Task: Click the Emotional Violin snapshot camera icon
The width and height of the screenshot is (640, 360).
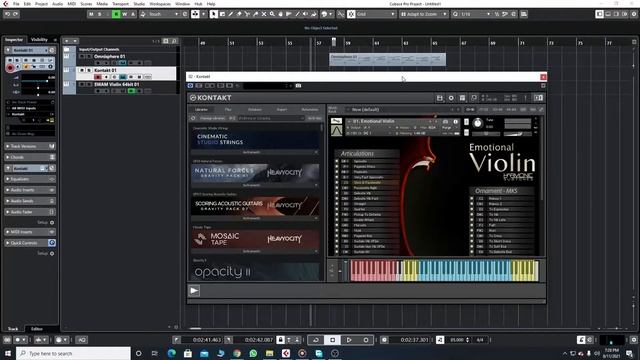Action: point(445,122)
